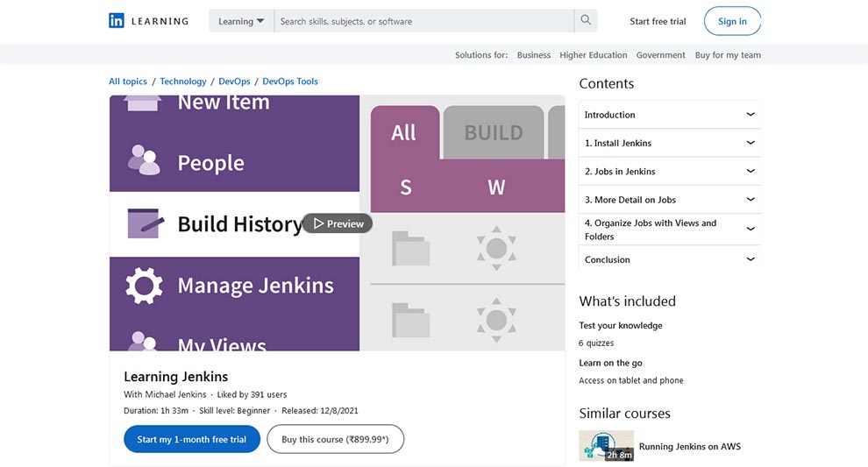The width and height of the screenshot is (868, 467).
Task: Click Buy this course button
Action: coord(335,439)
